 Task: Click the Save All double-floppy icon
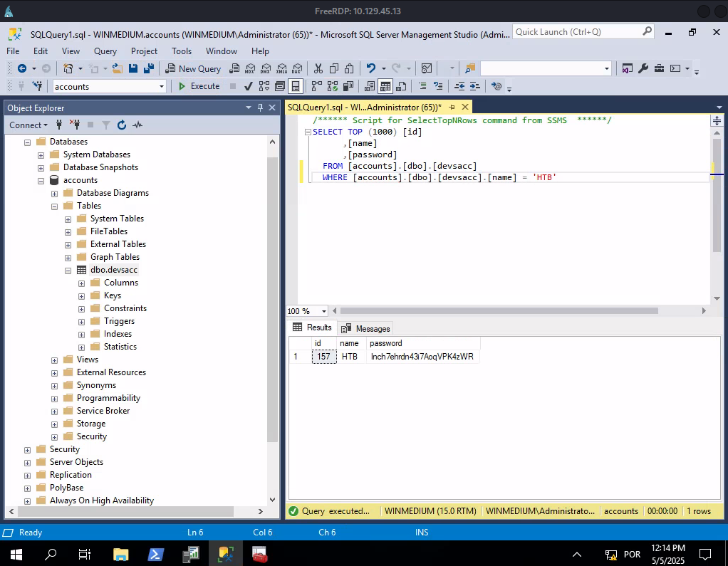click(149, 68)
